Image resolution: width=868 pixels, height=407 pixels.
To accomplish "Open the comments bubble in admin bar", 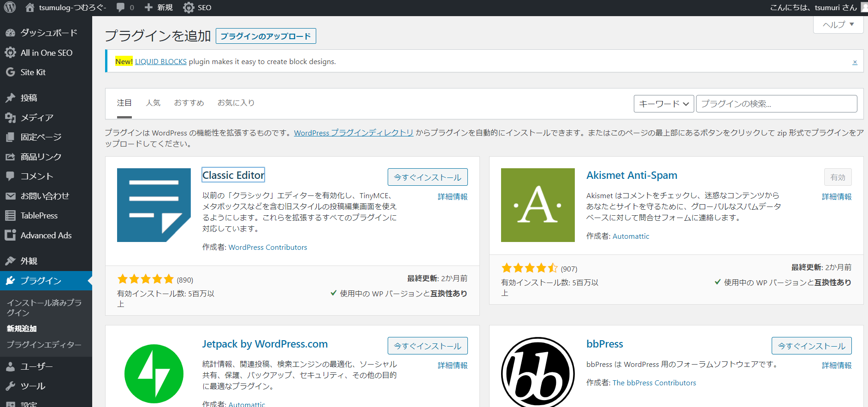I will pyautogui.click(x=121, y=7).
